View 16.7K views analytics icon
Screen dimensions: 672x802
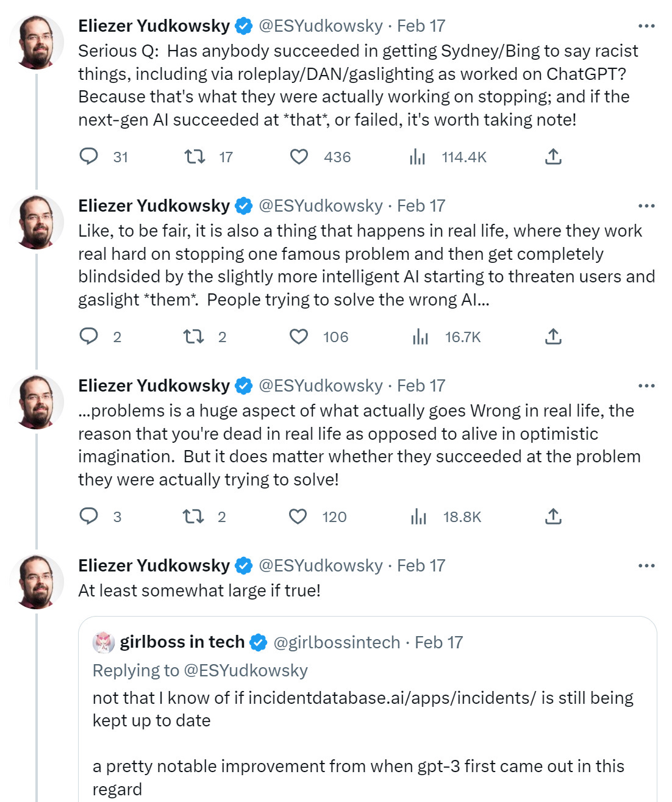(421, 337)
